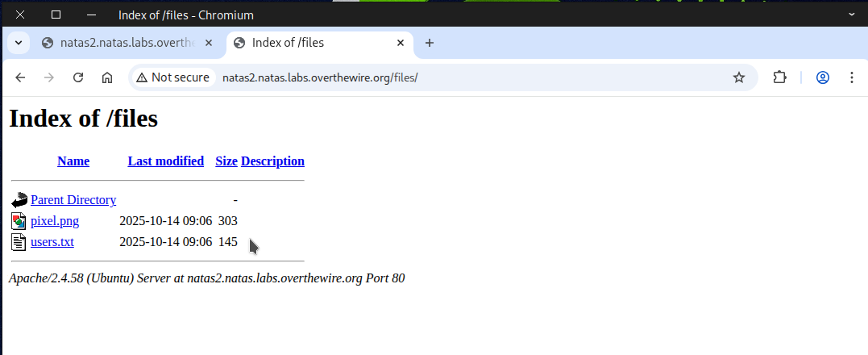Open a new tab with plus button
This screenshot has height=355, width=868.
pos(430,43)
